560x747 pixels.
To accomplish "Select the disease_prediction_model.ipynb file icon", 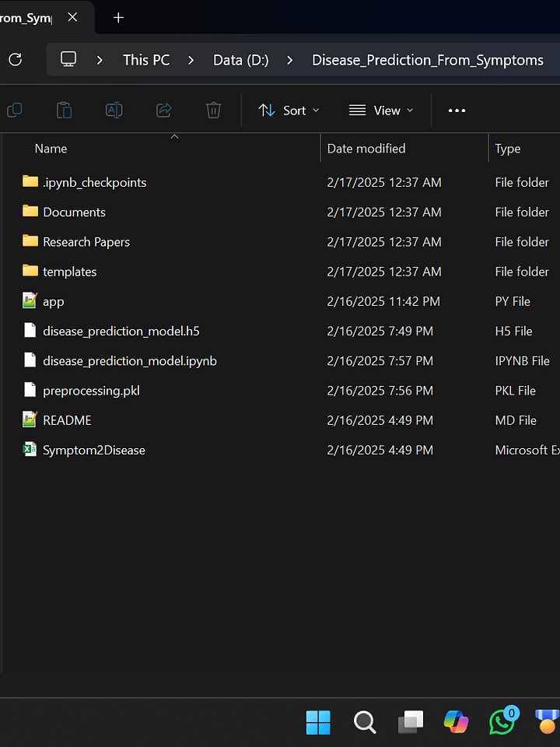I will 30,360.
